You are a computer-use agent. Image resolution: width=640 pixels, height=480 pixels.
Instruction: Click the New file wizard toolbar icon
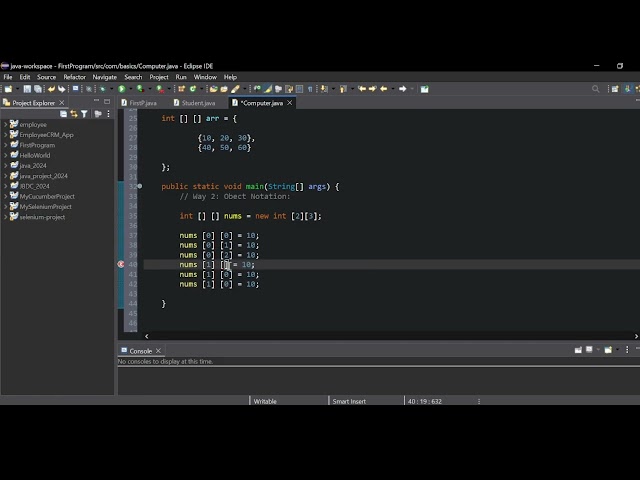tap(8, 89)
